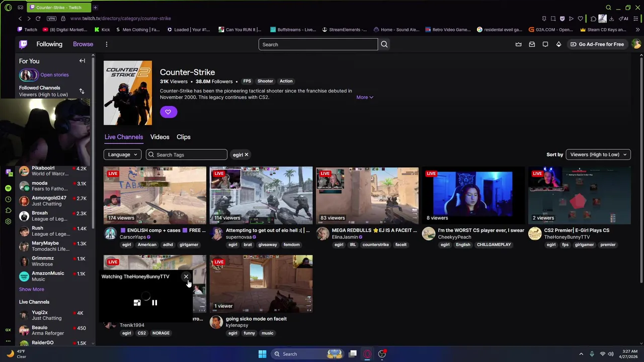644x362 pixels.
Task: Click bookmark heart icon in address bar
Action: coord(580,19)
